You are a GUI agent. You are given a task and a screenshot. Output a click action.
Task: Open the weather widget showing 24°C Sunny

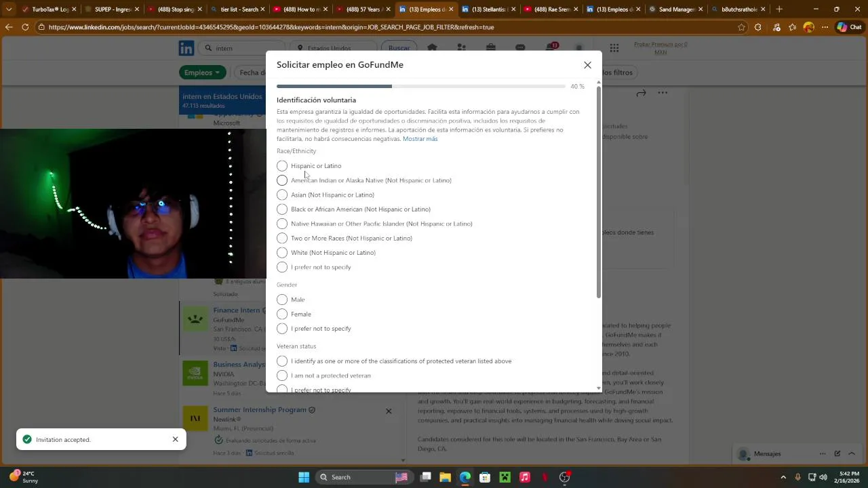(24, 477)
